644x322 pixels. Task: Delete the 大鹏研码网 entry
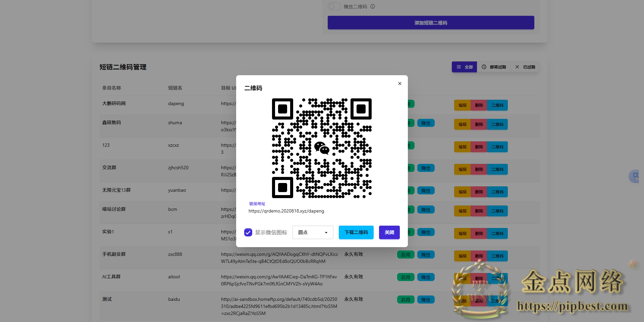(x=479, y=105)
